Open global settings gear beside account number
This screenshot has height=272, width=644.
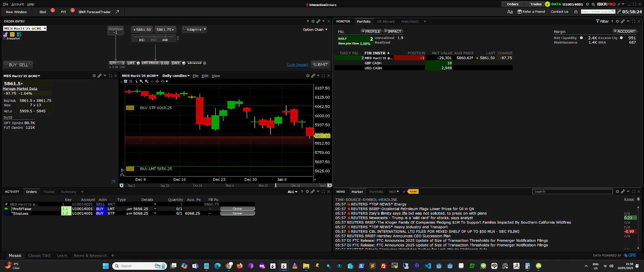click(x=587, y=4)
